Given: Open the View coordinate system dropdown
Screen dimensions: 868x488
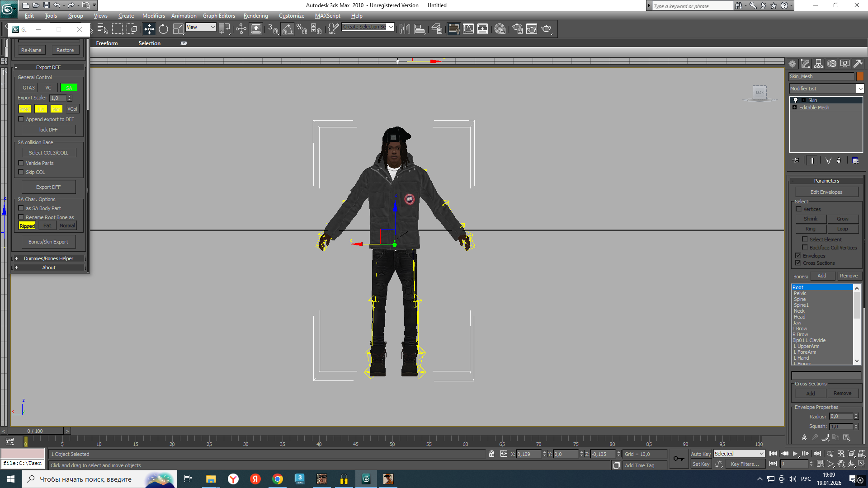Looking at the screenshot, I should [201, 27].
